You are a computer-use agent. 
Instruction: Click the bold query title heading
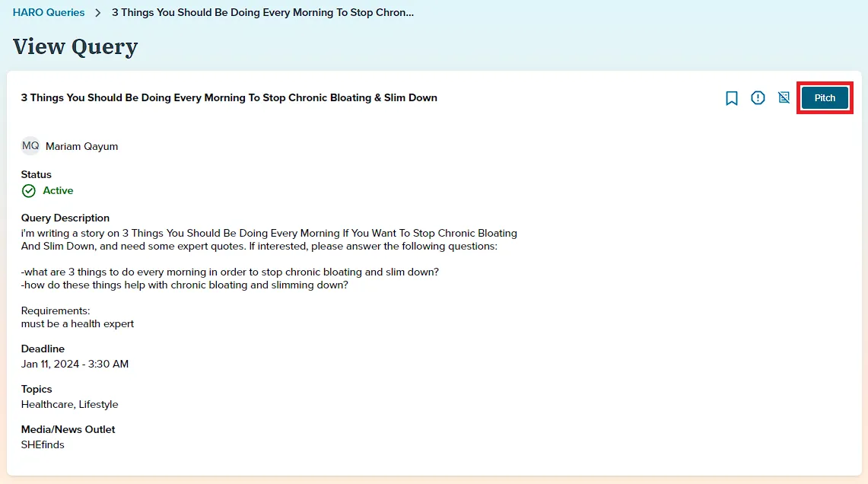point(229,97)
